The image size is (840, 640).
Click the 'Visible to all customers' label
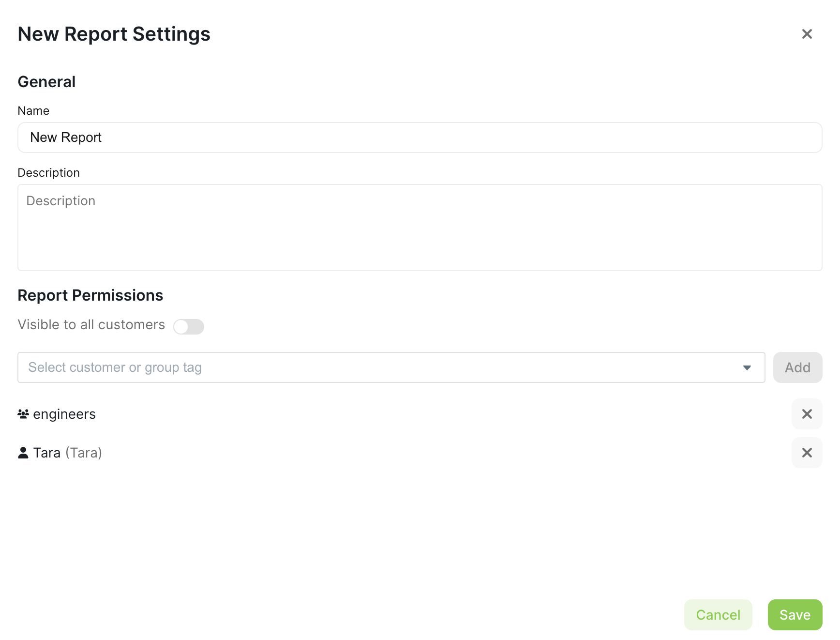click(x=91, y=324)
